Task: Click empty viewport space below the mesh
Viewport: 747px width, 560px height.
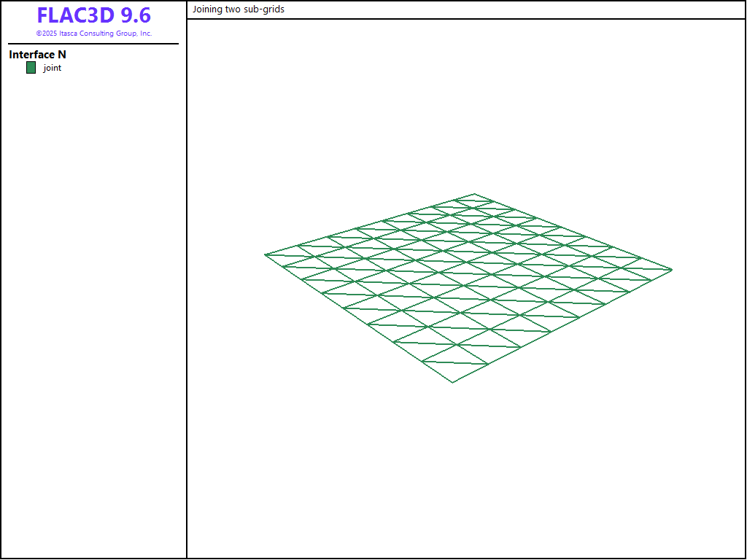Action: 467,474
